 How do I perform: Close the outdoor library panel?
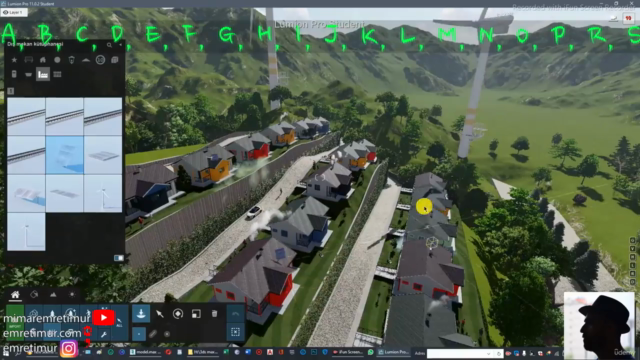click(120, 44)
